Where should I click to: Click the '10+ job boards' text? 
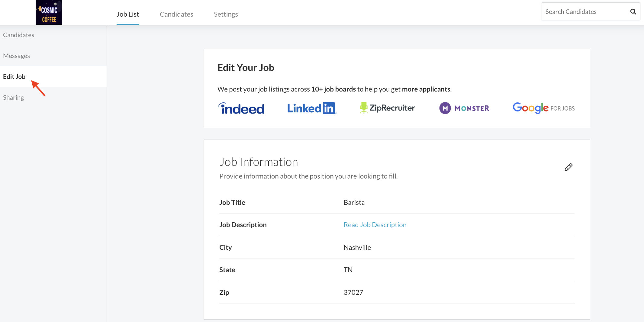(333, 89)
